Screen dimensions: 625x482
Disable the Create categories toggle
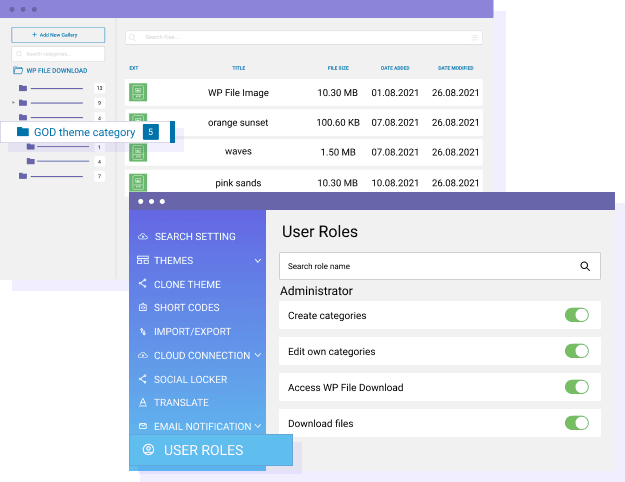point(577,315)
